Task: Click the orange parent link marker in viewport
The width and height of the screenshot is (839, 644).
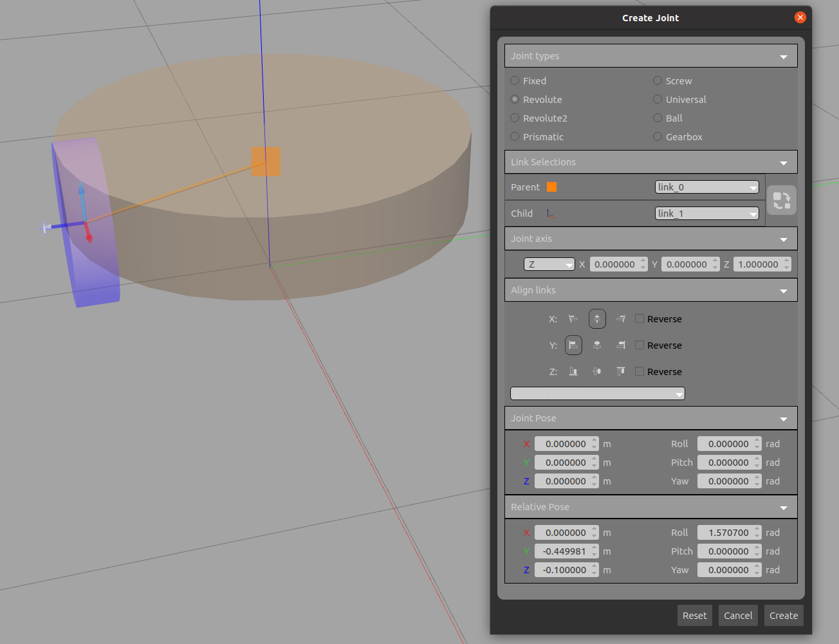Action: point(266,161)
